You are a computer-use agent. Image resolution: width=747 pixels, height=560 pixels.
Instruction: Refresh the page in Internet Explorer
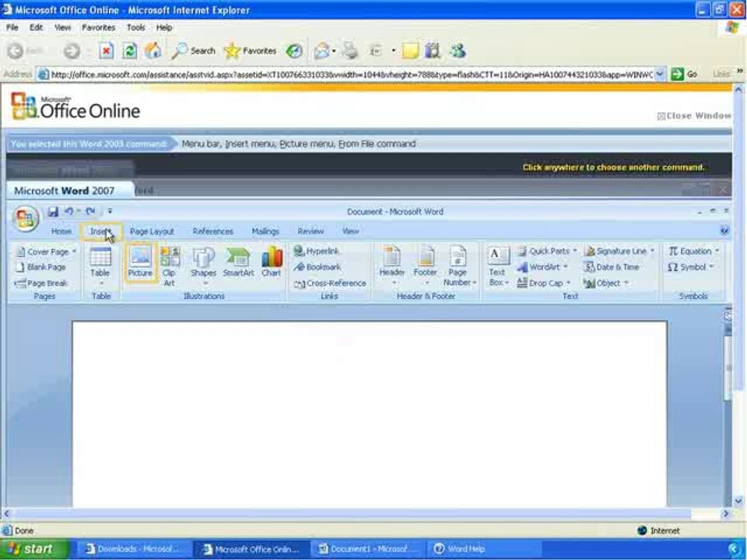130,51
